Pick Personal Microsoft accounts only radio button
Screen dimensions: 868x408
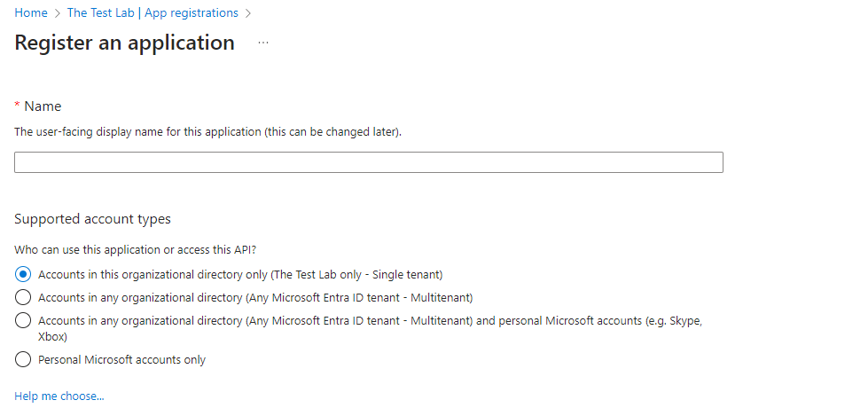tap(23, 359)
